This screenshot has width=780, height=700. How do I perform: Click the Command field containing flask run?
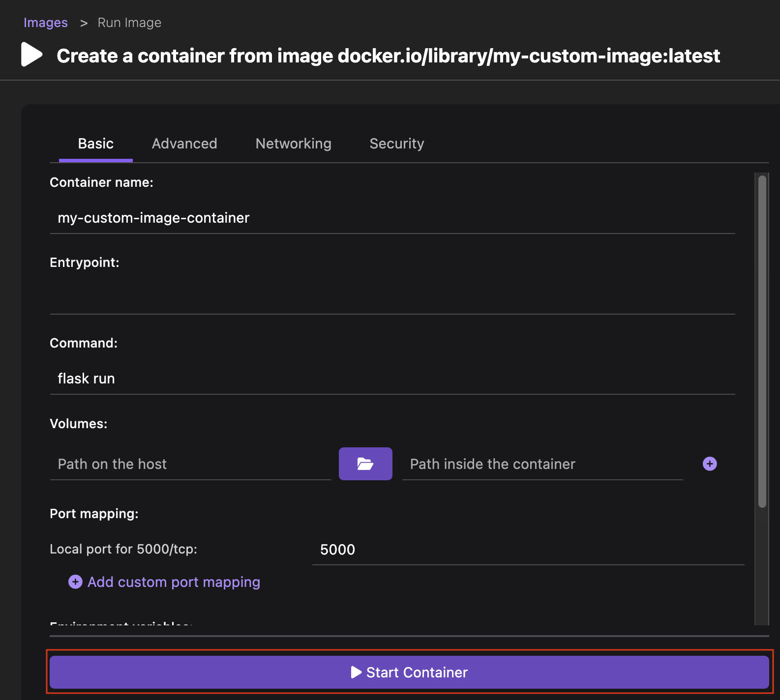click(392, 379)
